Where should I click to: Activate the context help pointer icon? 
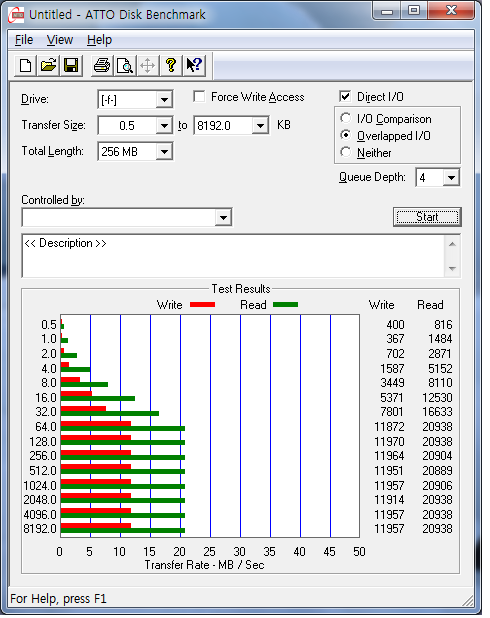pyautogui.click(x=194, y=65)
